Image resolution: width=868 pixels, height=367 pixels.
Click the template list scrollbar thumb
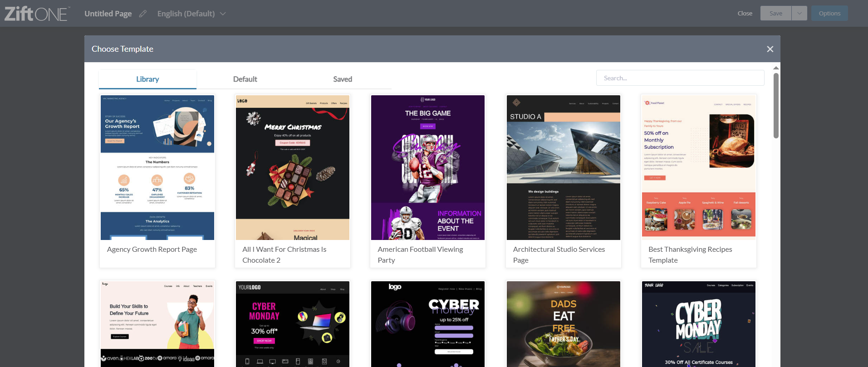776,105
